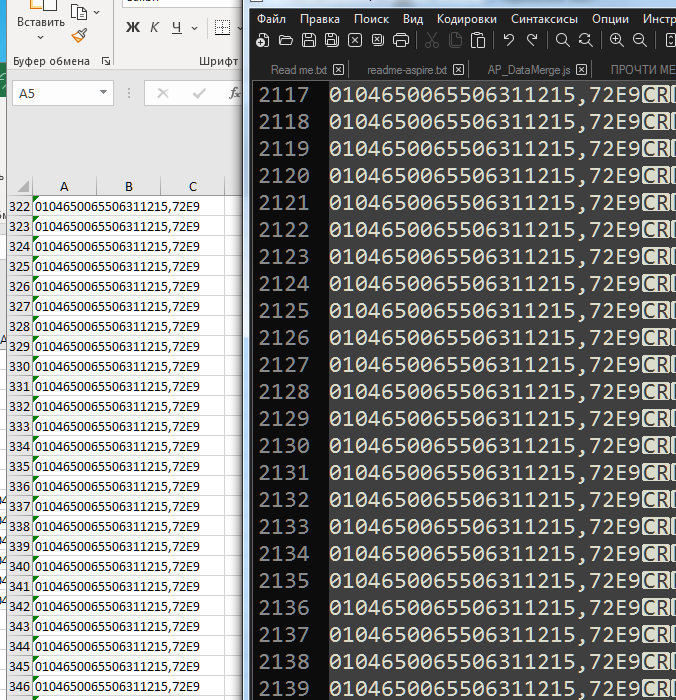Create a new file in the text editor toolbar
Screen dimensions: 676x700
(263, 41)
